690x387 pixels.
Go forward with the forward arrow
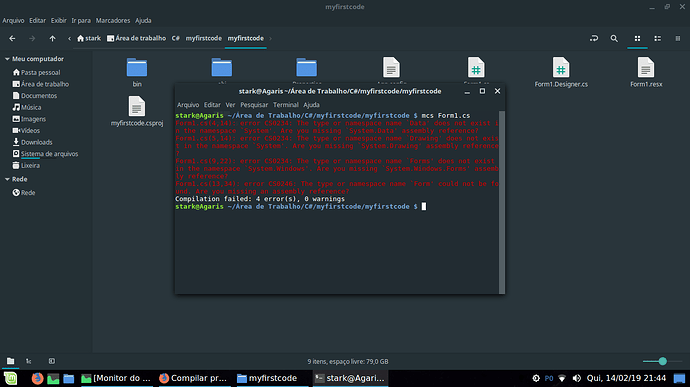(x=32, y=38)
